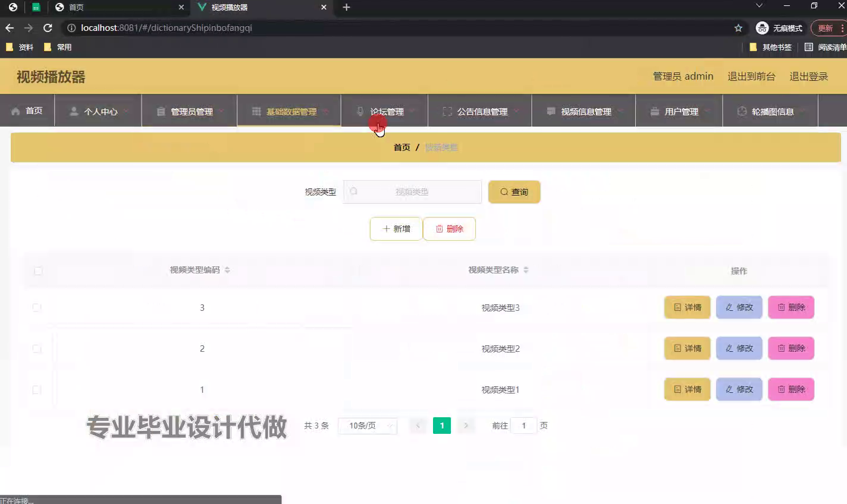Click 删除 for 视频类型1 row
847x504 pixels.
tap(790, 389)
